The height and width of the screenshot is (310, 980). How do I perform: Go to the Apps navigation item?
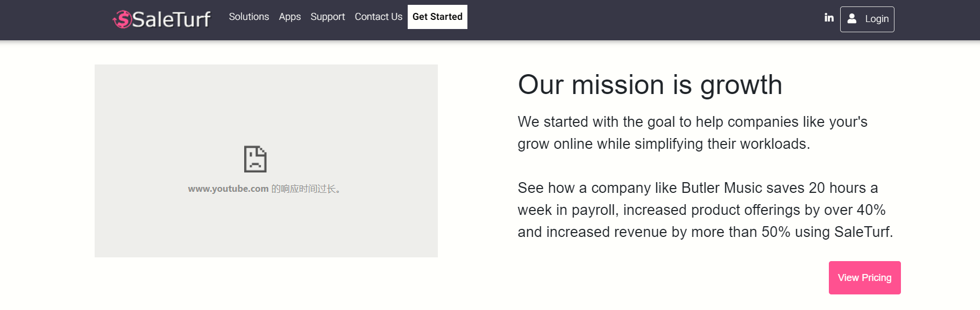289,17
